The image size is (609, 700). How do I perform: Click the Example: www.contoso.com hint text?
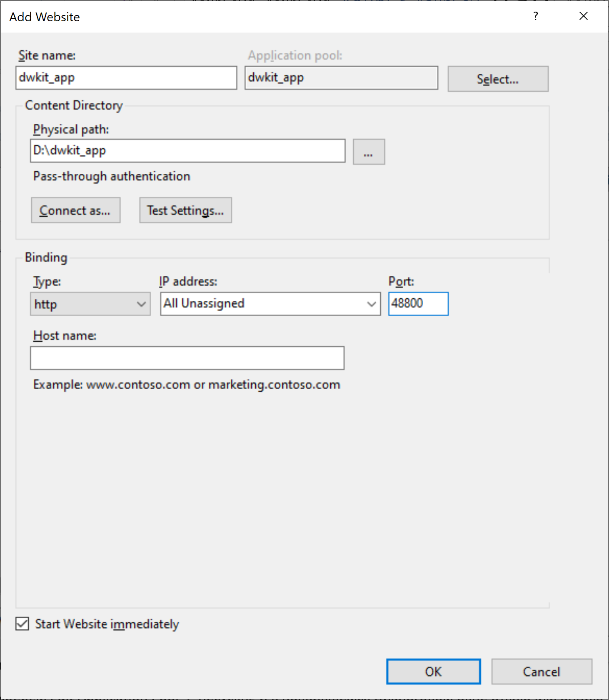[x=187, y=385]
